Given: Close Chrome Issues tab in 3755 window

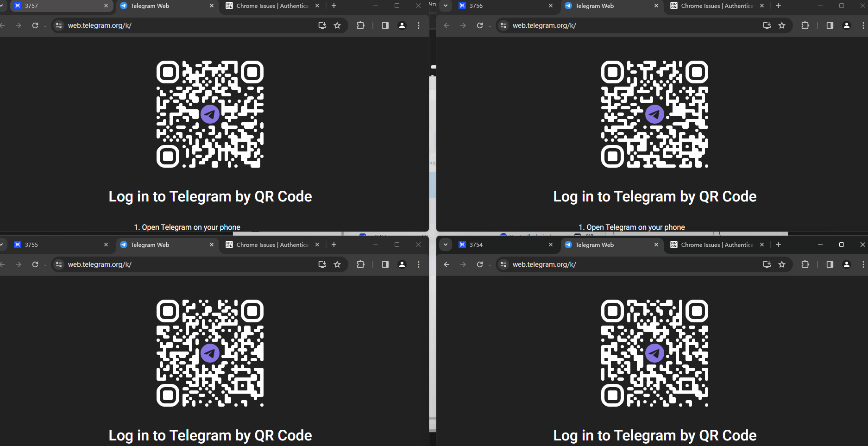Looking at the screenshot, I should coord(317,245).
